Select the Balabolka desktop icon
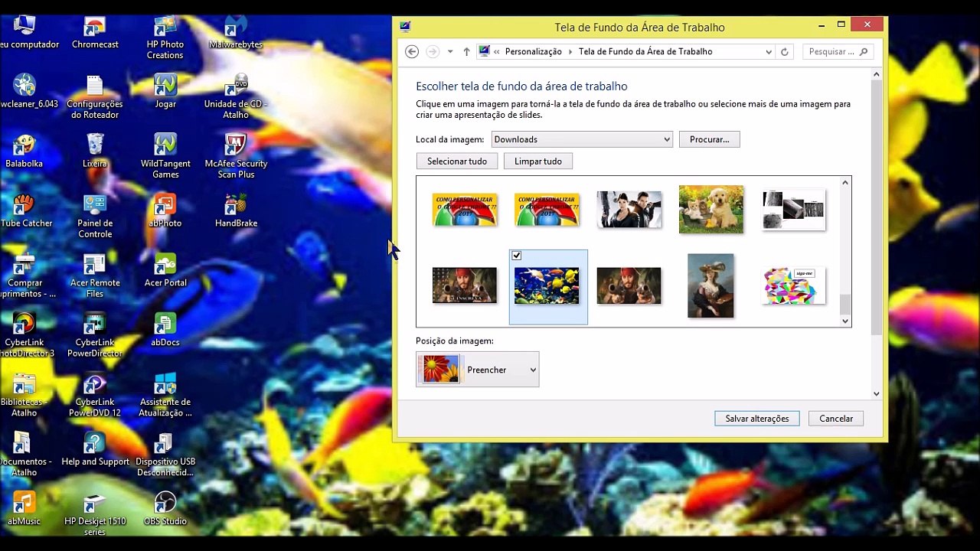 (24, 152)
